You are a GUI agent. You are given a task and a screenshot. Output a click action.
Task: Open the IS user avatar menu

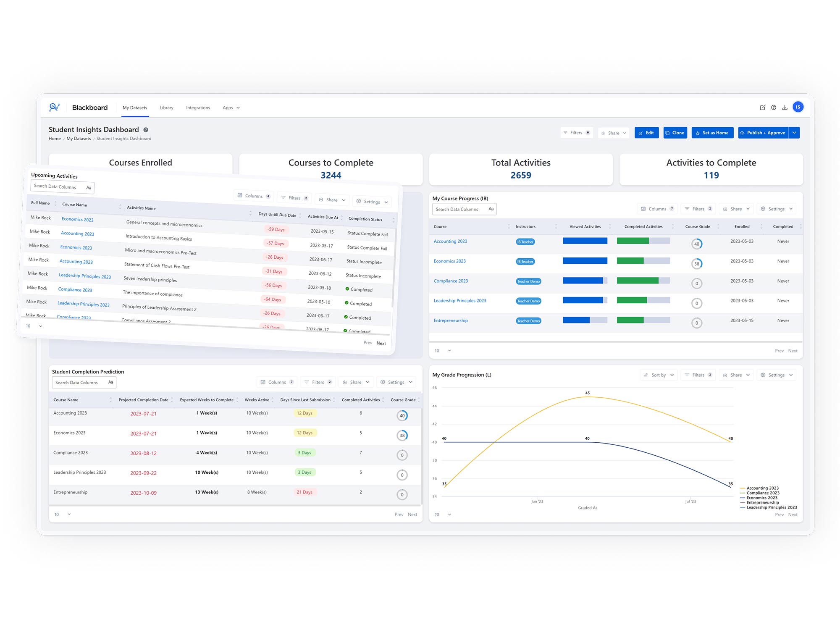click(x=798, y=107)
